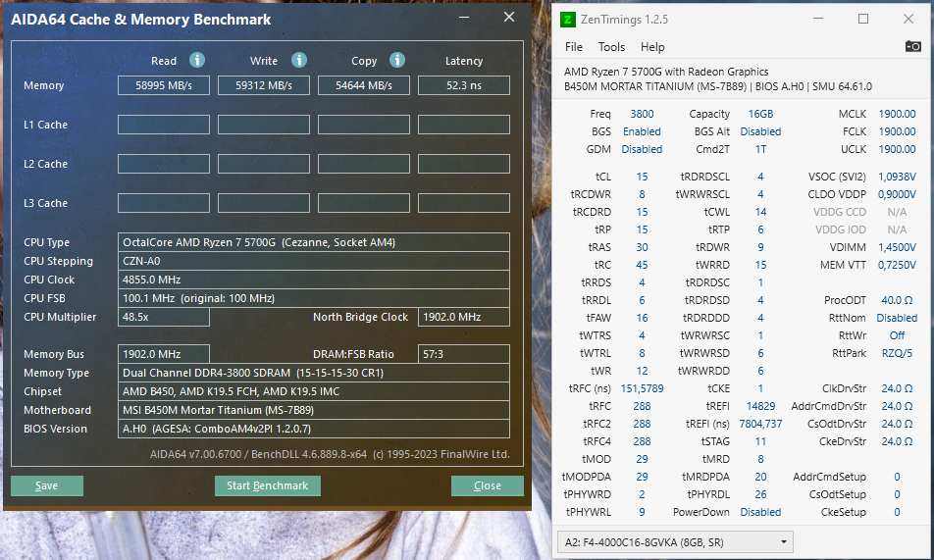Click the DRAM:FSB Ratio 57:3 value
This screenshot has width=934, height=560.
464,354
